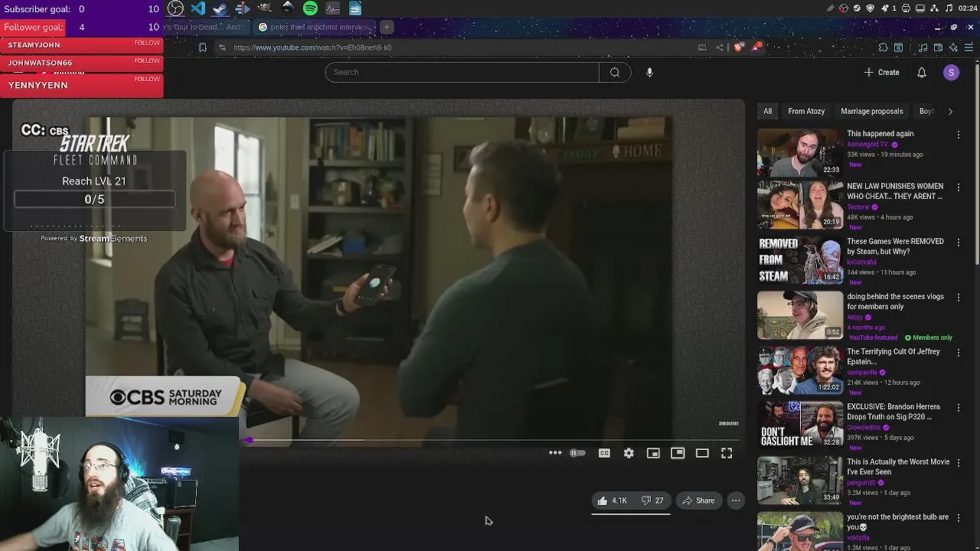Click the Create button
This screenshot has height=551, width=980.
881,72
